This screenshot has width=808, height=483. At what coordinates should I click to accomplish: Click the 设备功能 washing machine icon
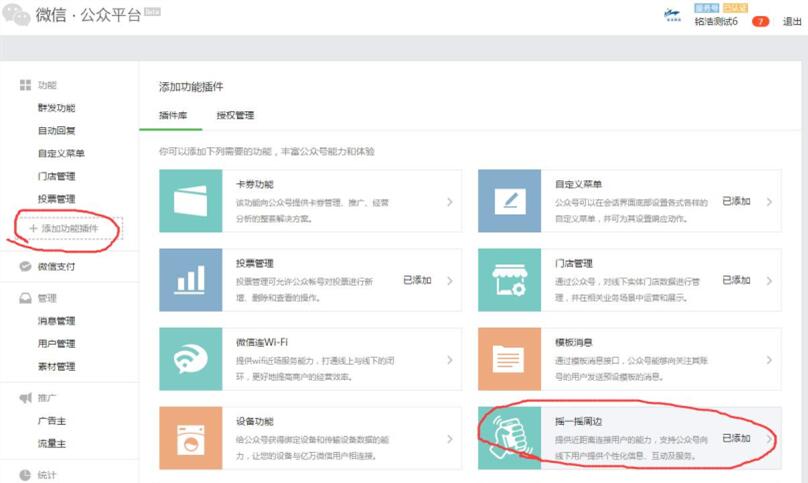[190, 436]
